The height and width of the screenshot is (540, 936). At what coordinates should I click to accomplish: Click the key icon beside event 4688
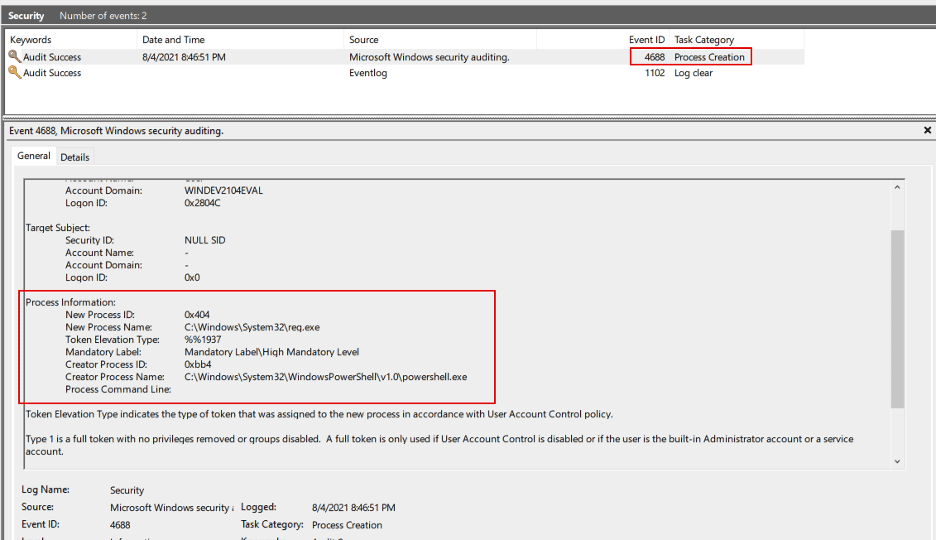(x=14, y=56)
